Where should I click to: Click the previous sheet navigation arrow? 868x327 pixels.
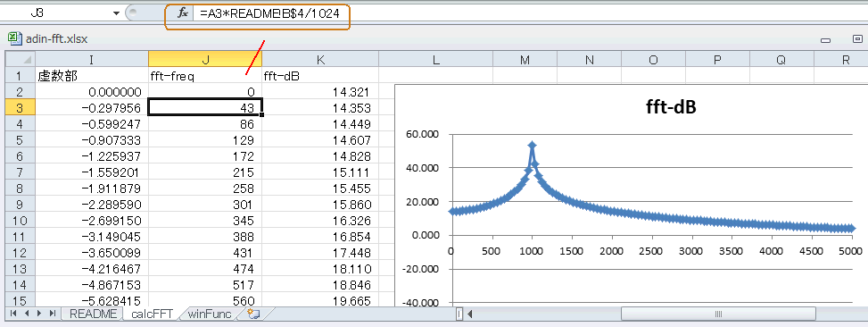point(27,314)
